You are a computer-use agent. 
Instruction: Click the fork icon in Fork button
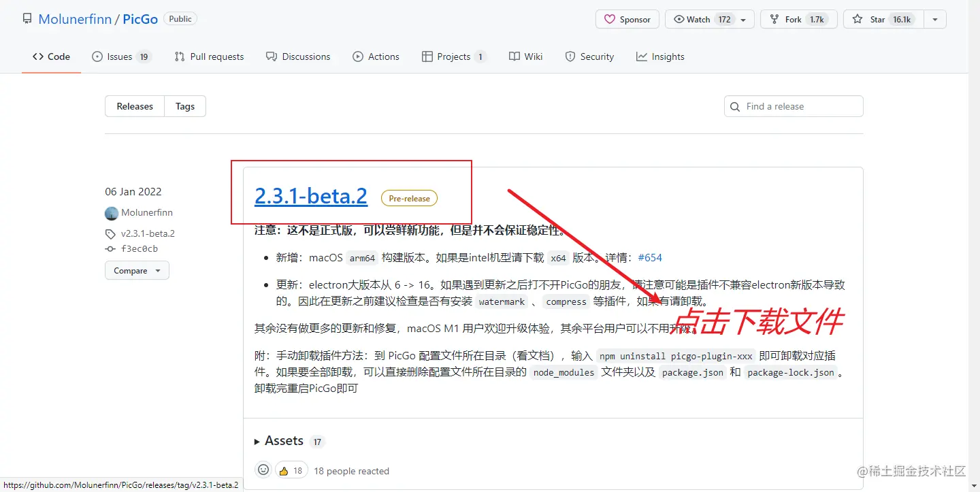774,20
